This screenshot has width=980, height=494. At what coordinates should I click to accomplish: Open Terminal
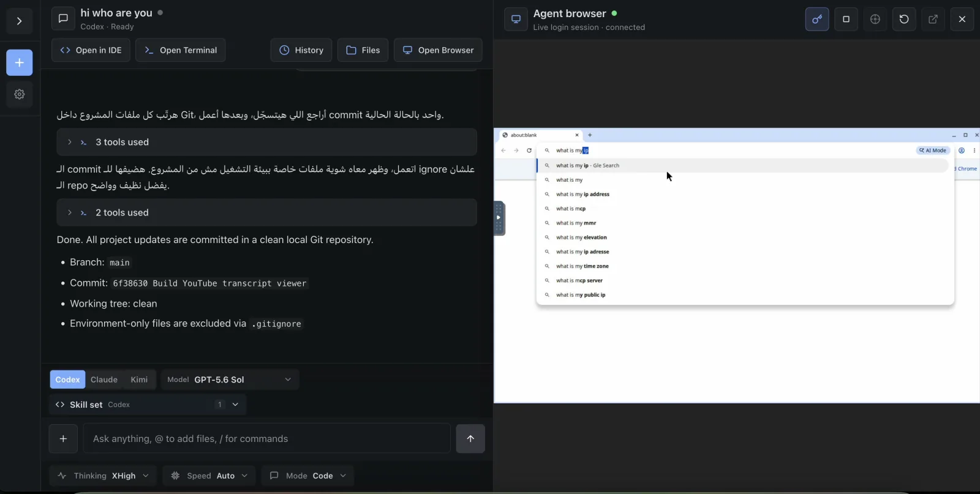181,50
